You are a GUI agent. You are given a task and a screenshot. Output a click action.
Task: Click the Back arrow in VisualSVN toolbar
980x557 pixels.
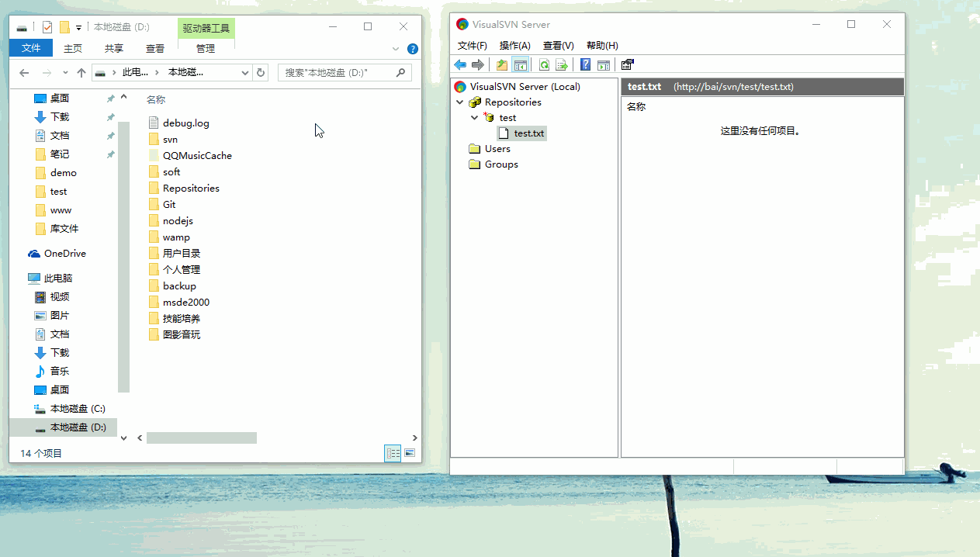(x=460, y=65)
